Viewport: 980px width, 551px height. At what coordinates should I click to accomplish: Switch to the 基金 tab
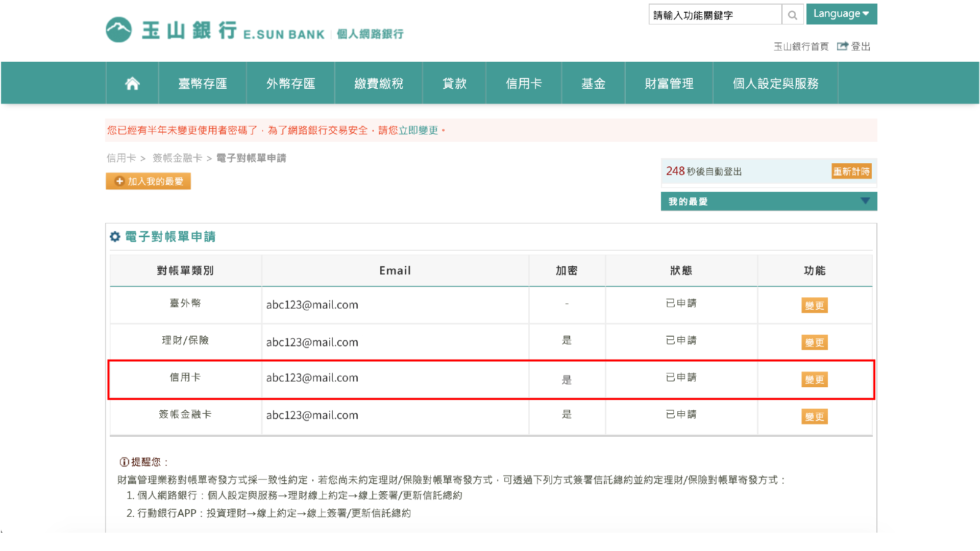(x=593, y=83)
